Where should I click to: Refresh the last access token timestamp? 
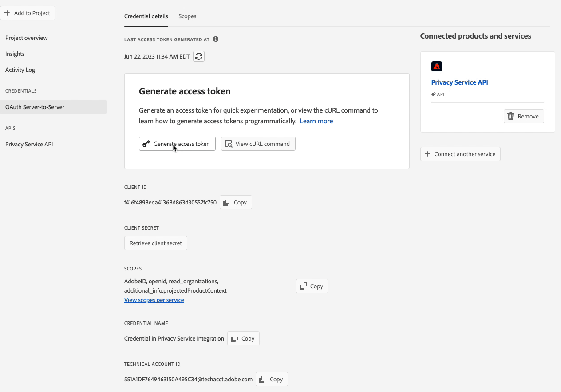point(198,56)
